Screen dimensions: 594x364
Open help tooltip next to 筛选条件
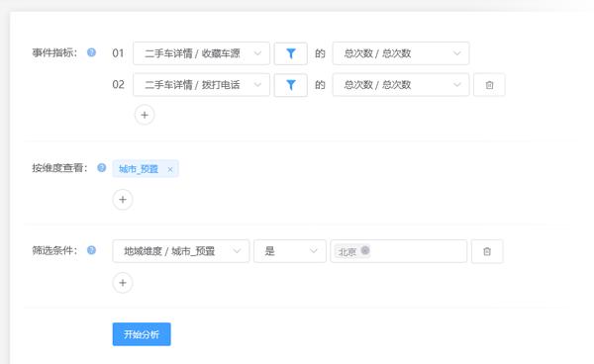(x=91, y=250)
